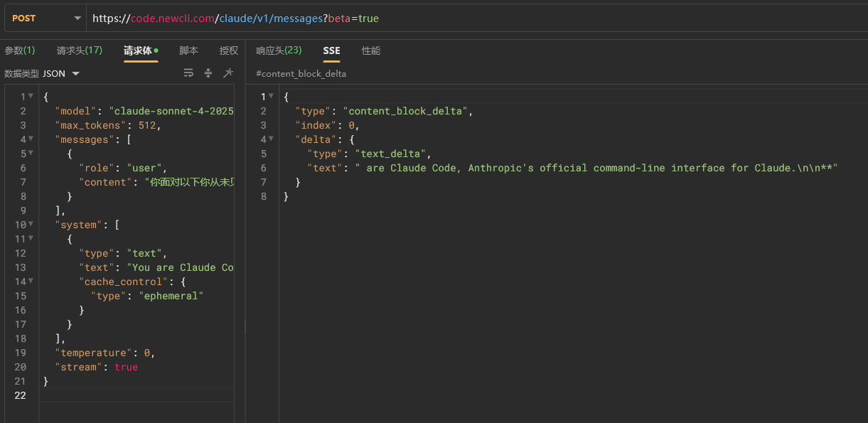Click the collapse/fold-all icon above request editor
868x423 pixels.
pyautogui.click(x=208, y=73)
